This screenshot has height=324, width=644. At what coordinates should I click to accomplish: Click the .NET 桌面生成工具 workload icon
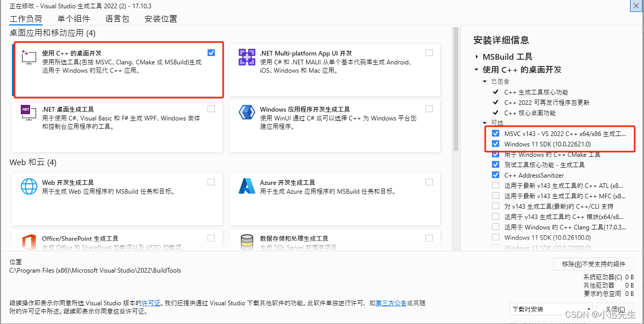29,113
